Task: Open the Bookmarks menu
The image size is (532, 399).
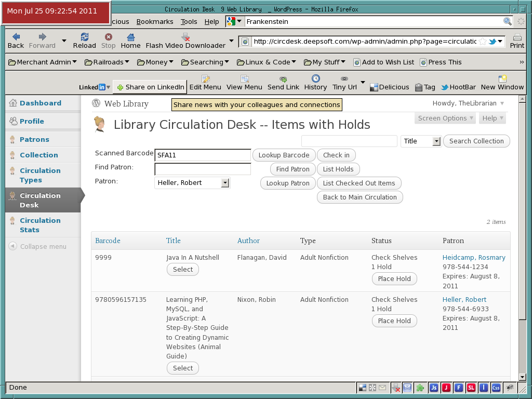Action: [x=155, y=22]
